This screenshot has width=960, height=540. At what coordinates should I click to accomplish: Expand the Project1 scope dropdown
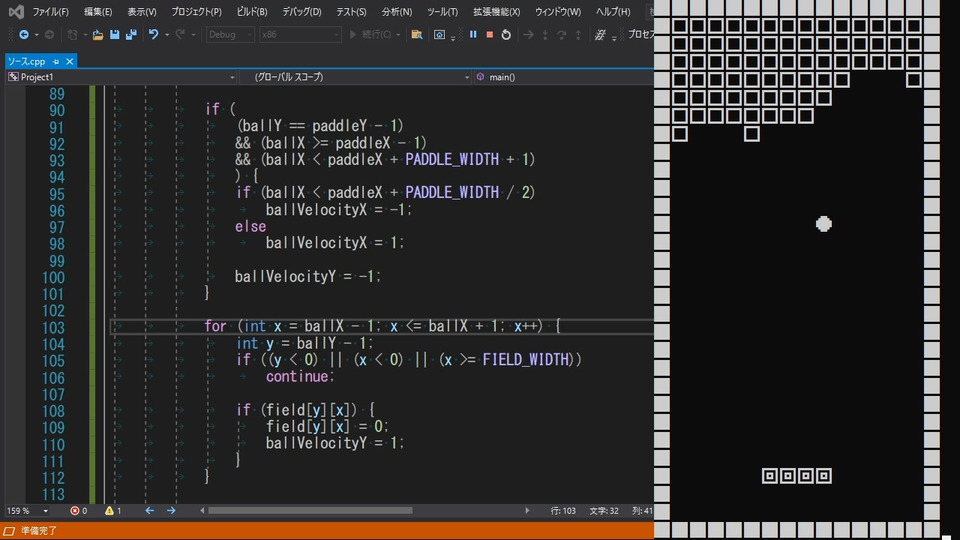(231, 77)
